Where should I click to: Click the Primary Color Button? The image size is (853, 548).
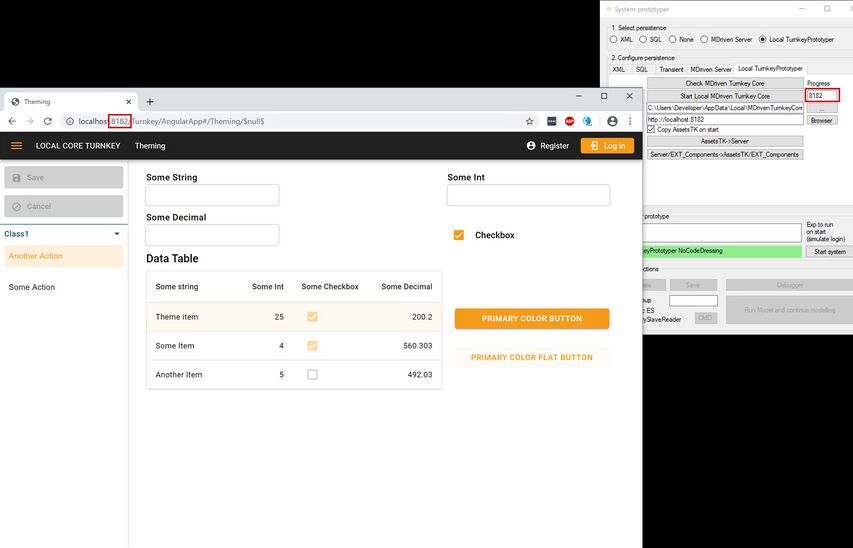(531, 319)
